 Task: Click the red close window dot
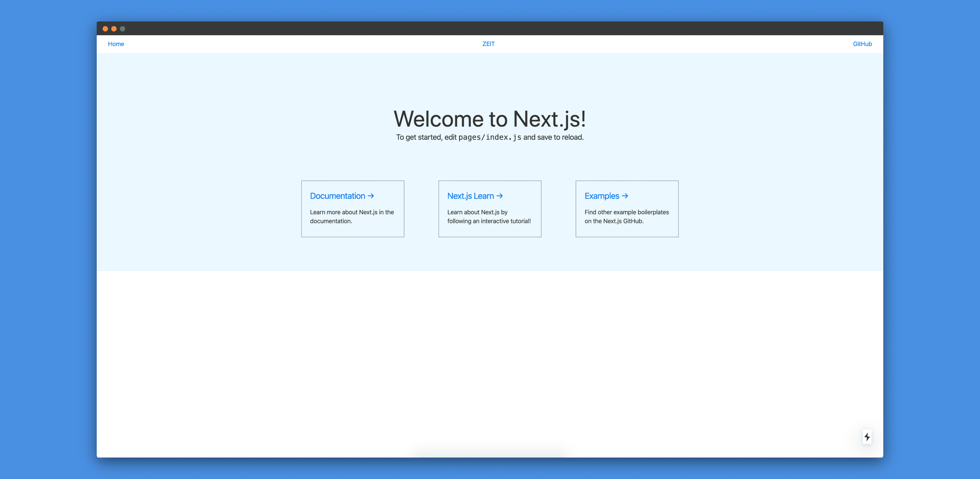(105, 29)
